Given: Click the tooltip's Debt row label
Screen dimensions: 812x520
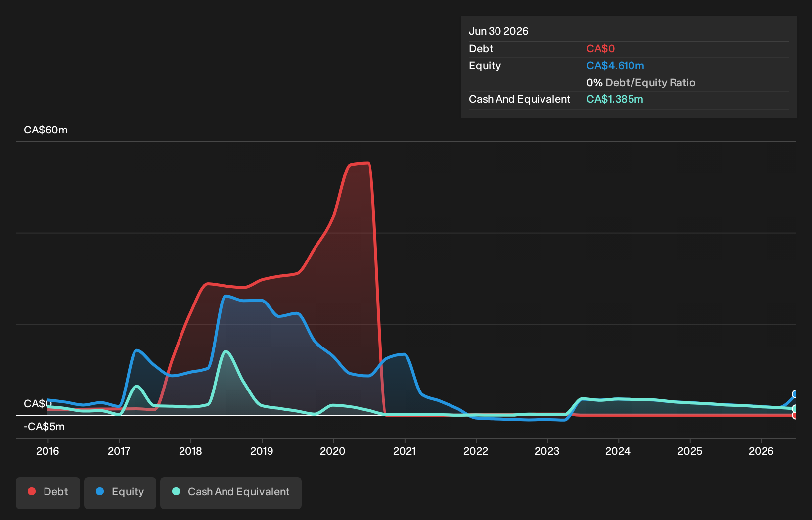Looking at the screenshot, I should coord(481,49).
